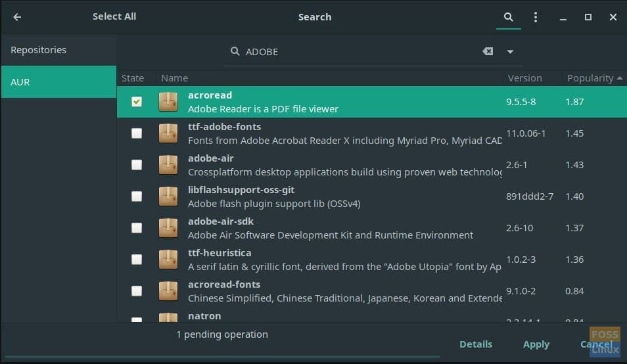Click the horizontal scrollbar at bottom

pyautogui.click(x=222, y=356)
